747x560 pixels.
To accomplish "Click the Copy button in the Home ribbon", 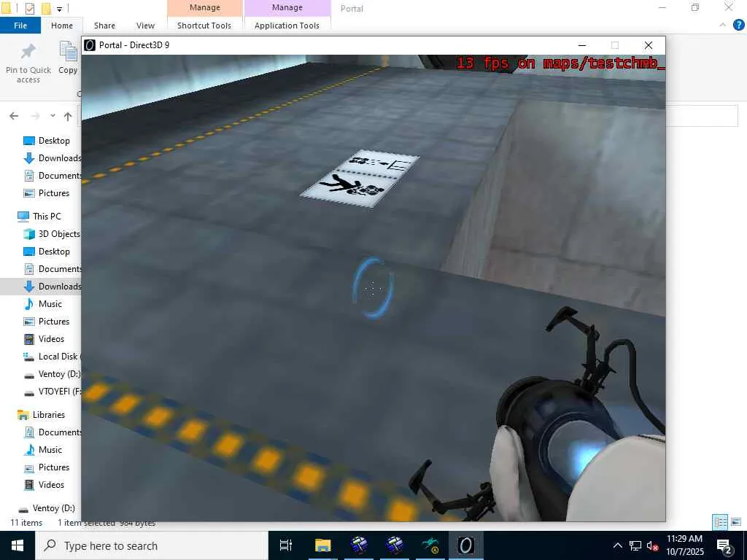I will 68,58.
